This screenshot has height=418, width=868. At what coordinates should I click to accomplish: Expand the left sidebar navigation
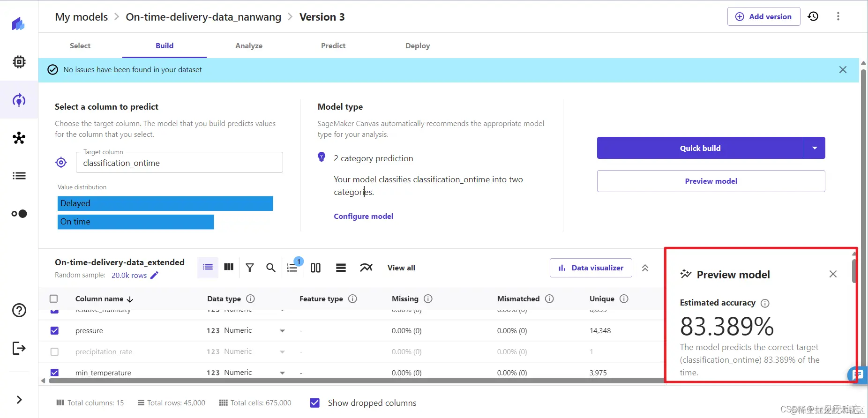coord(19,400)
